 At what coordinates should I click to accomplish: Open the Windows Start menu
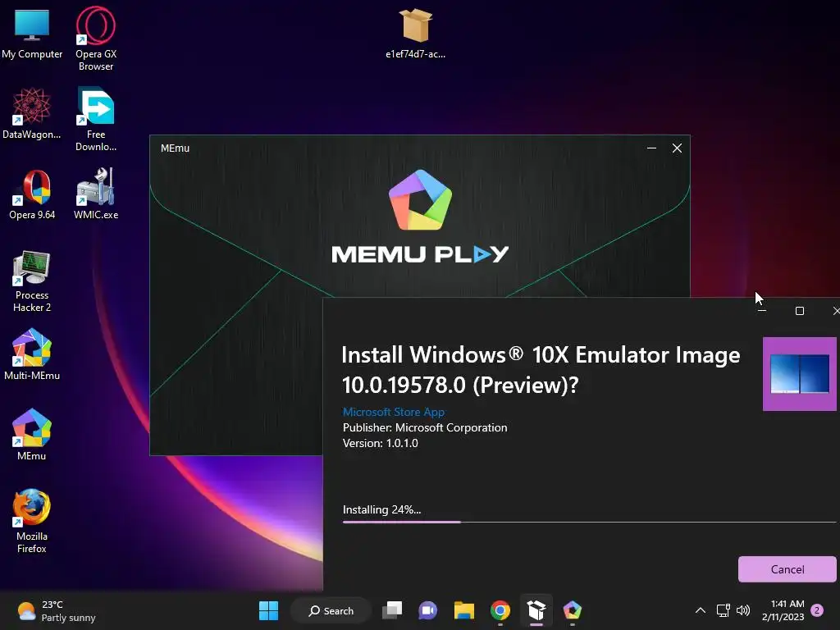point(268,610)
